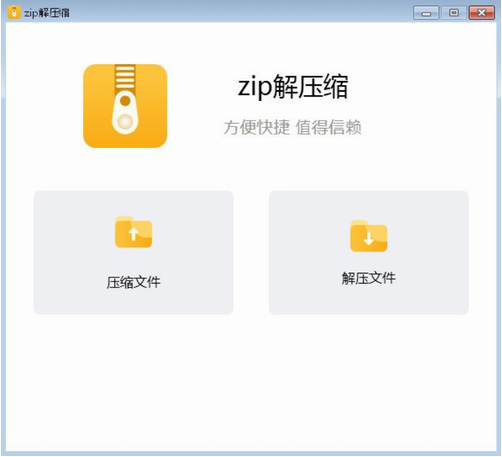
Task: Click the zipper teeth atop the yellow logo
Action: click(125, 77)
